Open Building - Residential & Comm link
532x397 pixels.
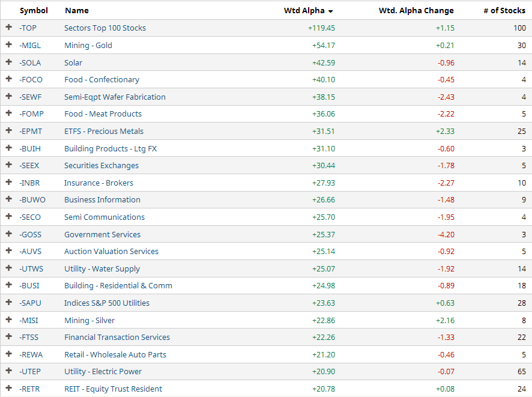[118, 286]
